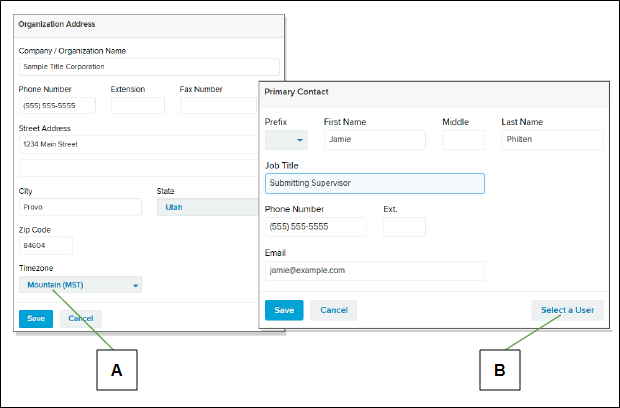The height and width of the screenshot is (408, 620).
Task: Click the Zip Code field 84604
Action: [46, 246]
